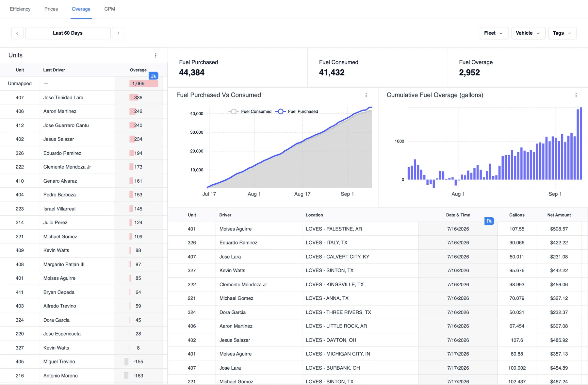Sort units by the Unit column header
This screenshot has width=588, height=385.
(20, 70)
